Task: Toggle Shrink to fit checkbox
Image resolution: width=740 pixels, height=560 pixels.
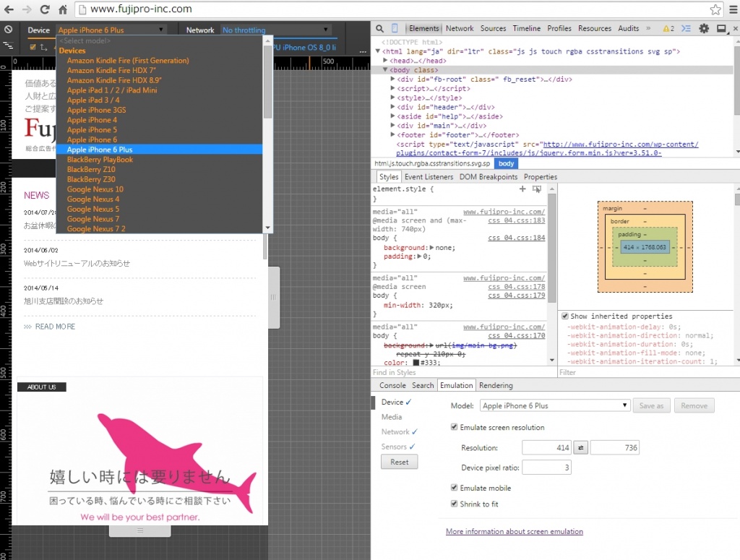Action: click(454, 504)
